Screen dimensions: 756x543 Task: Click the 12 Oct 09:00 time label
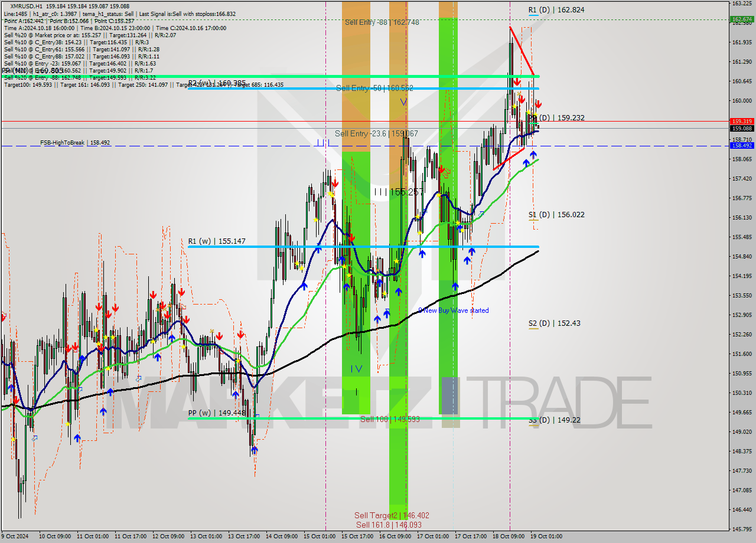click(167, 537)
